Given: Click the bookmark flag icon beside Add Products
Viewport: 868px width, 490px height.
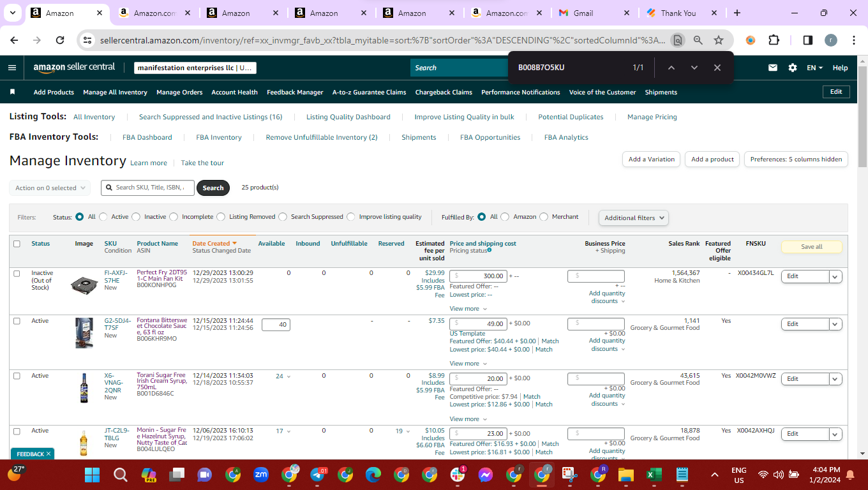Looking at the screenshot, I should point(12,92).
